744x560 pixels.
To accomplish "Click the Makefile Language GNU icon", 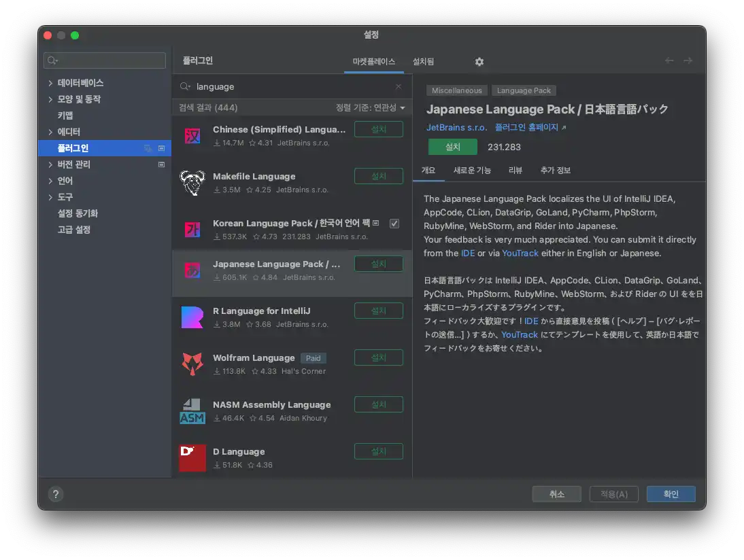I will (192, 183).
